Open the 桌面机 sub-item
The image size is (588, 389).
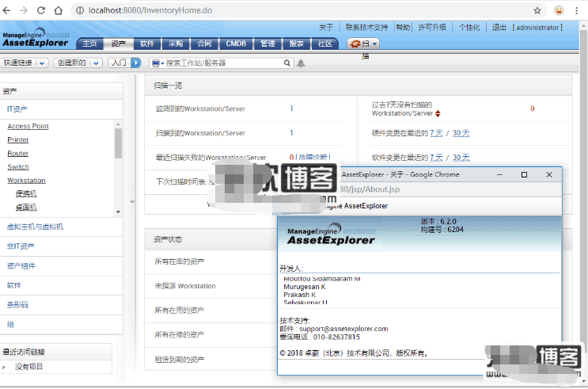26,208
